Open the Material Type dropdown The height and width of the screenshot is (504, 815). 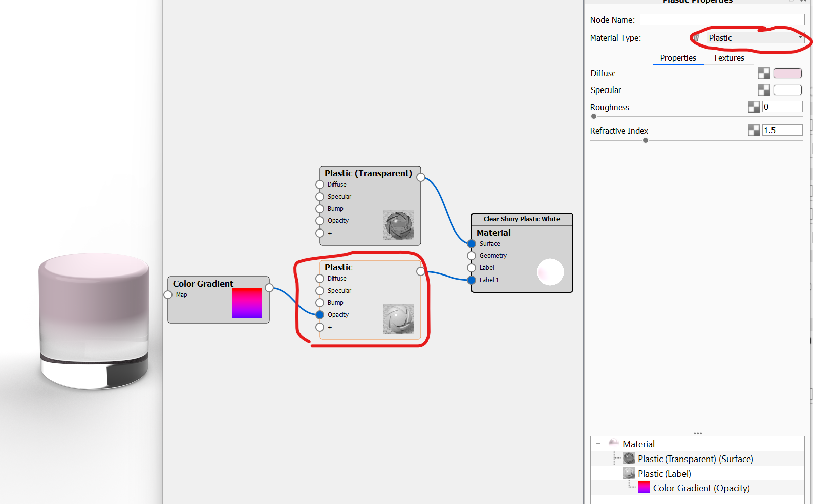[755, 38]
